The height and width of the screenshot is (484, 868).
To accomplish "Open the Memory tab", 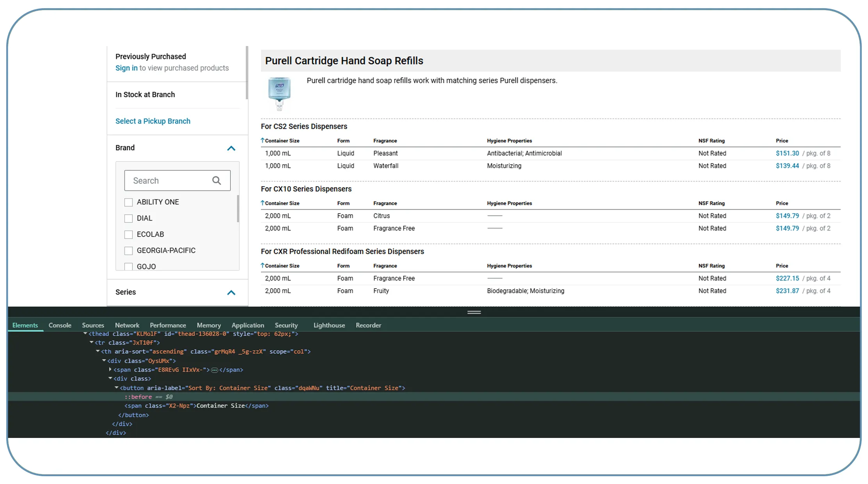I will coord(209,325).
